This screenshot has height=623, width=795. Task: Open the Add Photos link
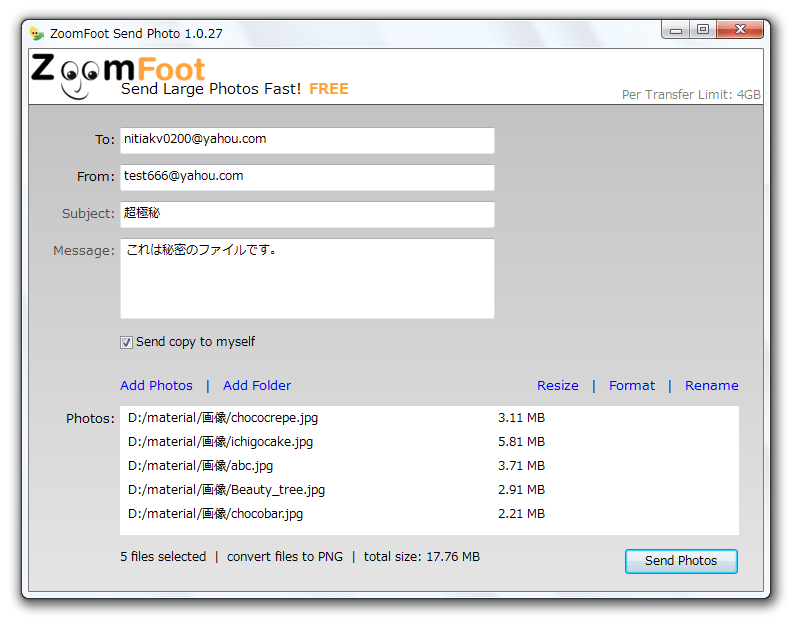tap(156, 386)
